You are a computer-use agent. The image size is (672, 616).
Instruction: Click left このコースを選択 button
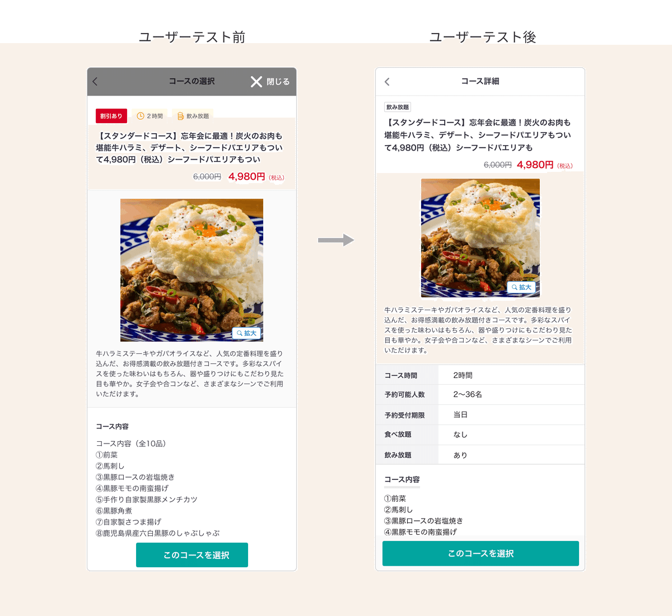tap(192, 555)
